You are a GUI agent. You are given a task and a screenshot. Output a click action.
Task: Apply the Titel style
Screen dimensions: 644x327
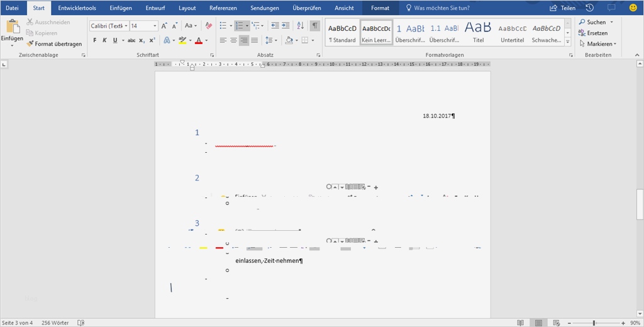pos(478,33)
